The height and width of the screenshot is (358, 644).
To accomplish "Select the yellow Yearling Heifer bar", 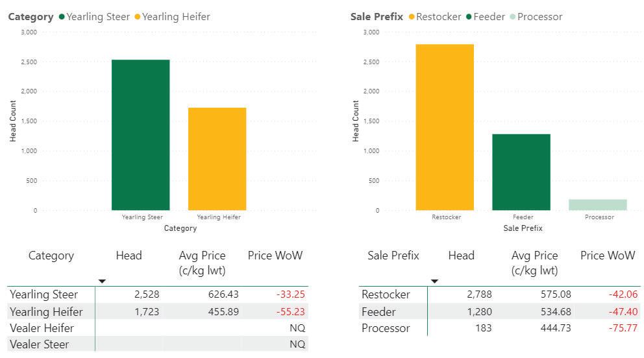I will point(217,159).
